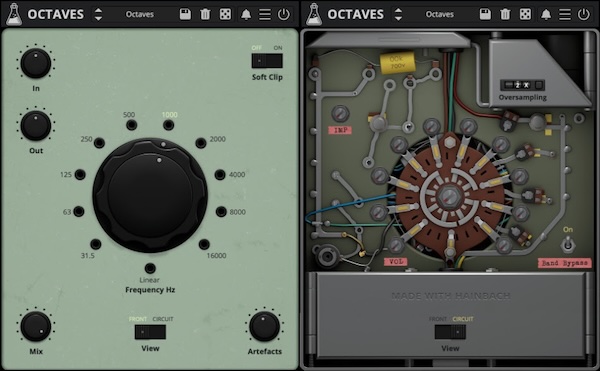The height and width of the screenshot is (371, 600).
Task: Delete preset via trash icon in right window
Action: 505,14
